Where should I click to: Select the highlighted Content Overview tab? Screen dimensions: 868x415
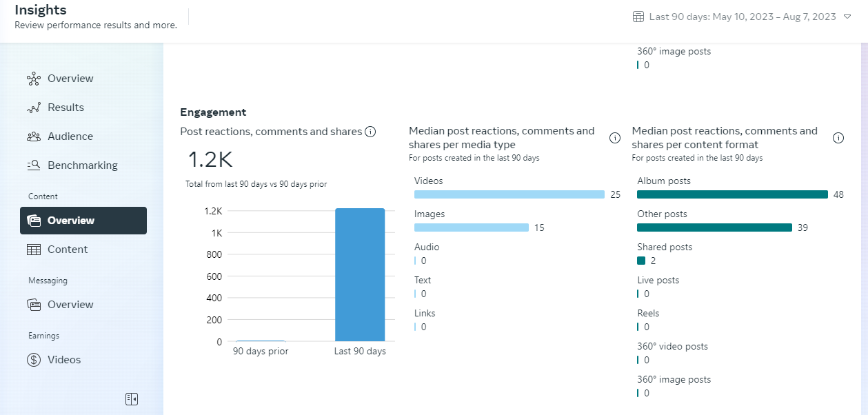point(83,221)
